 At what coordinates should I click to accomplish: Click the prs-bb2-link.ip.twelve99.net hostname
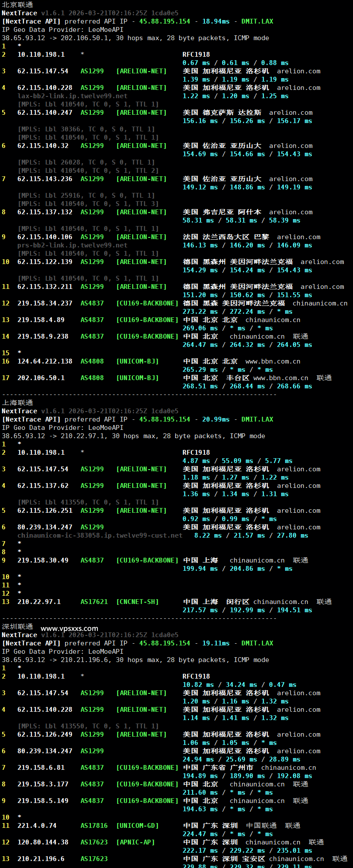coord(73,245)
